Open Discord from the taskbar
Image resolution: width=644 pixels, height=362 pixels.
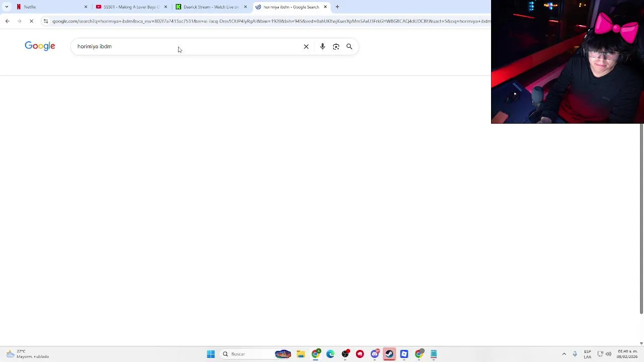click(x=374, y=354)
